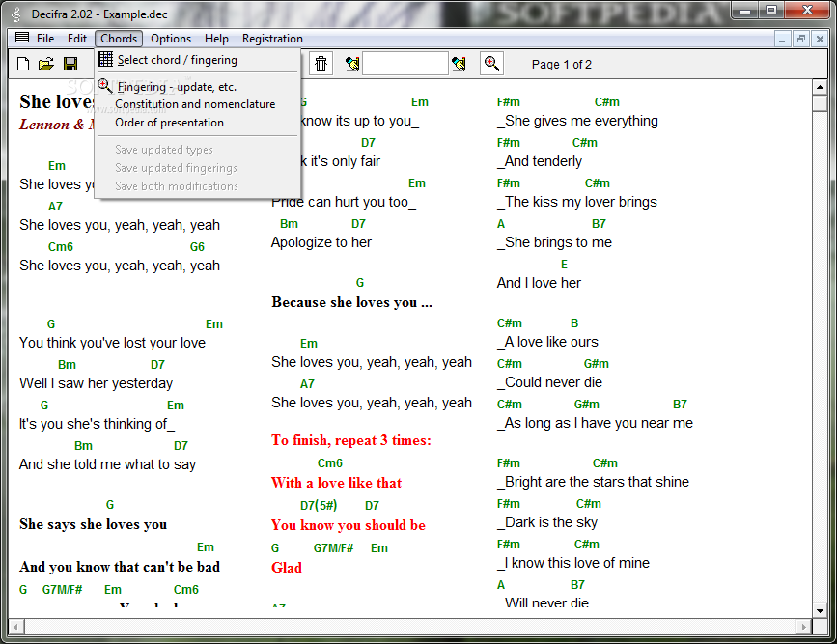This screenshot has width=837, height=644.
Task: Open the Help menu
Action: (216, 39)
